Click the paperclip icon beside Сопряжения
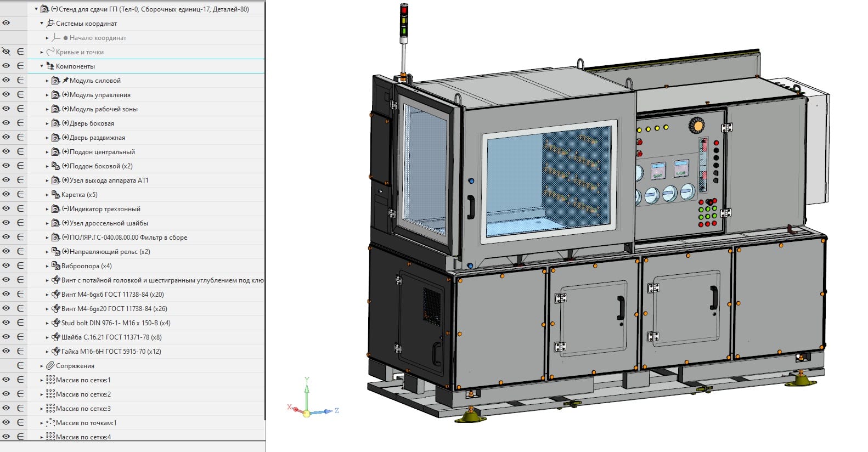Screen dimensions: 868x452 coord(50,366)
